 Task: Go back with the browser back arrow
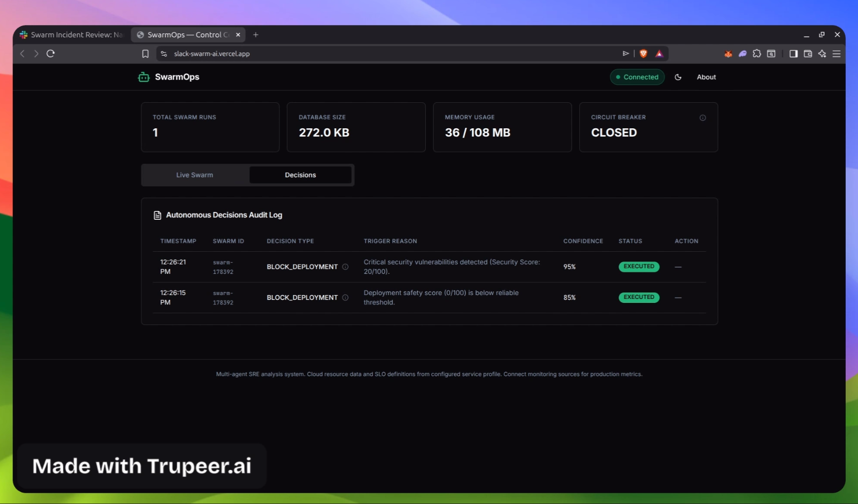pyautogui.click(x=22, y=54)
